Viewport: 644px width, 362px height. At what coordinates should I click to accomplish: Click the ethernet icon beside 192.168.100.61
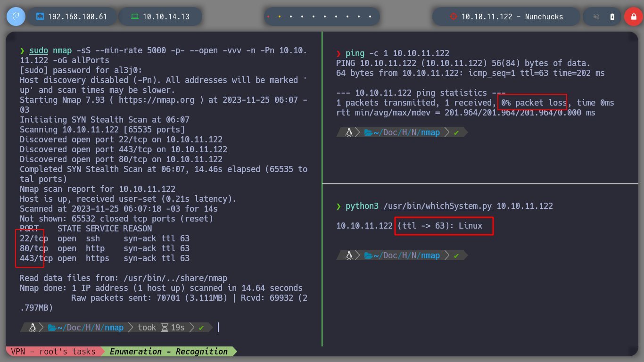pyautogui.click(x=40, y=16)
